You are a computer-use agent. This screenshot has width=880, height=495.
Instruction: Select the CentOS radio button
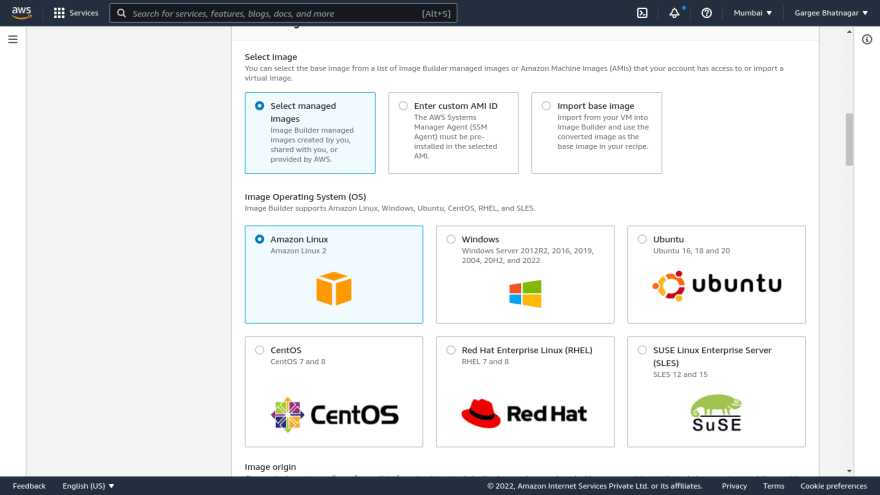[259, 350]
